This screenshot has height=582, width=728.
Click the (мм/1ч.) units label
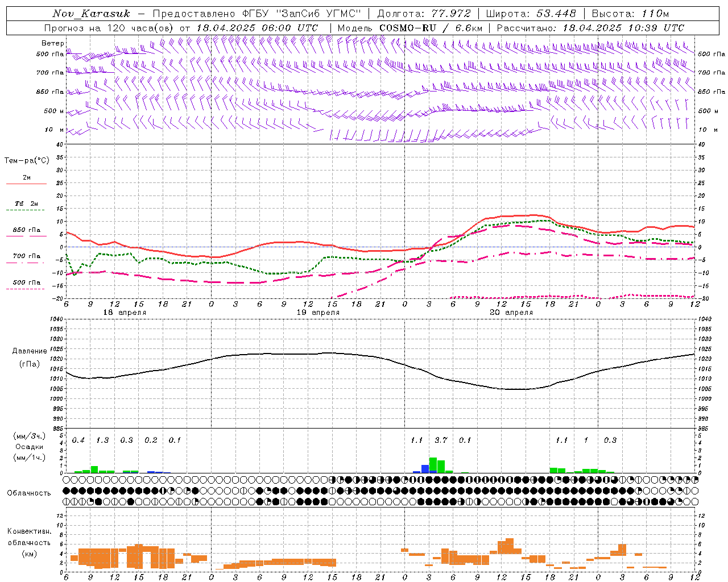tap(28, 457)
